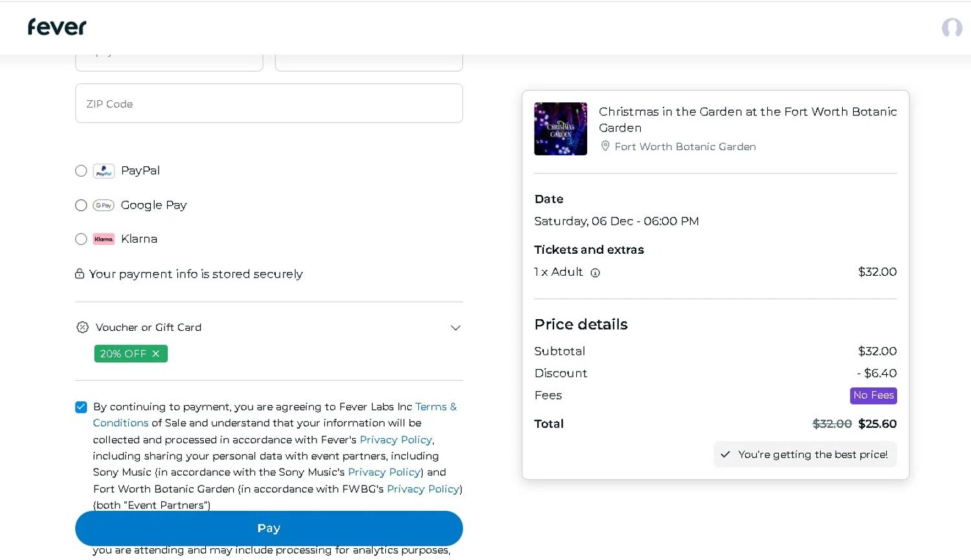
Task: Click the Voucher or Gift Card label
Action: 148,328
